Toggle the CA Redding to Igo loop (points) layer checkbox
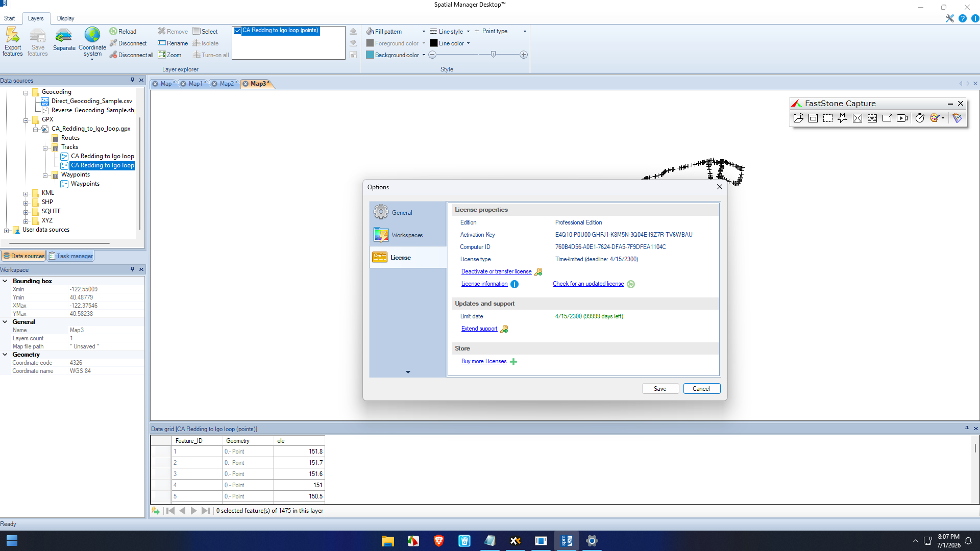This screenshot has width=980, height=551. pos(238,31)
